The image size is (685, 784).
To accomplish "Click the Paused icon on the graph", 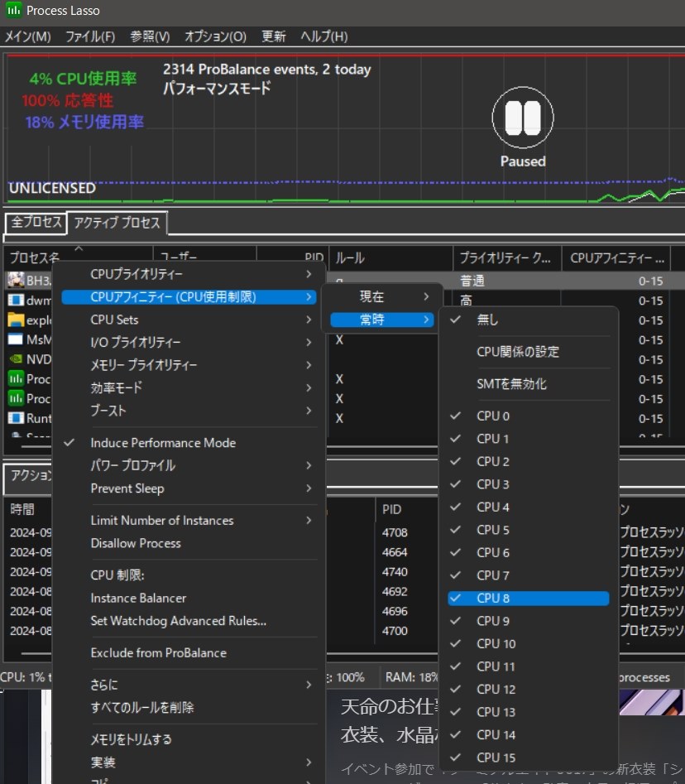I will tap(522, 119).
